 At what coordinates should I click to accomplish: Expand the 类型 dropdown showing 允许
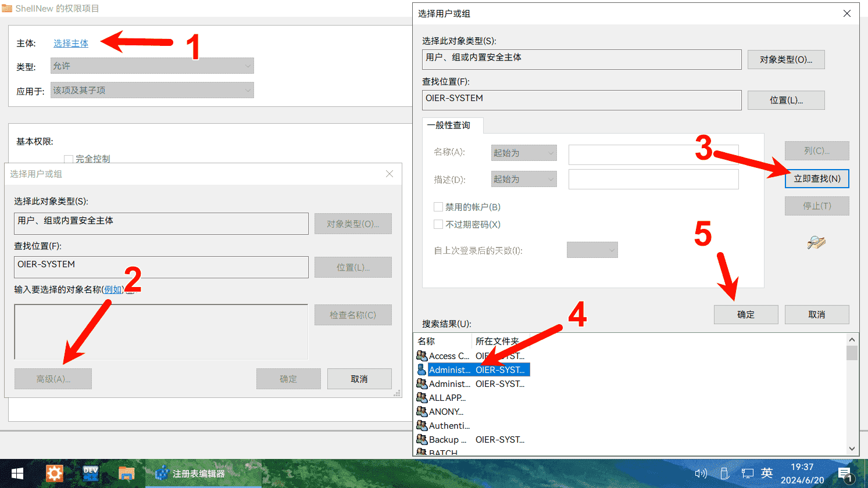click(152, 66)
